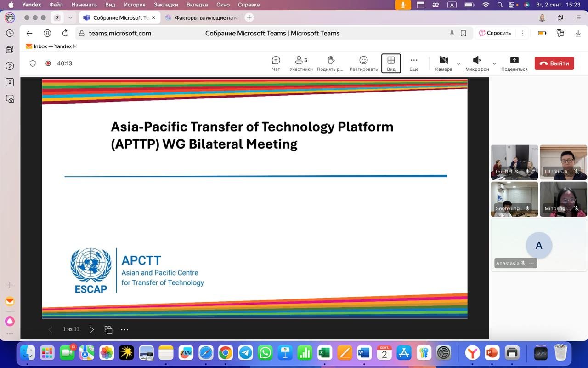Image resolution: width=588 pixels, height=368 pixels.
Task: Open Keynote from the Dock
Action: (x=285, y=353)
